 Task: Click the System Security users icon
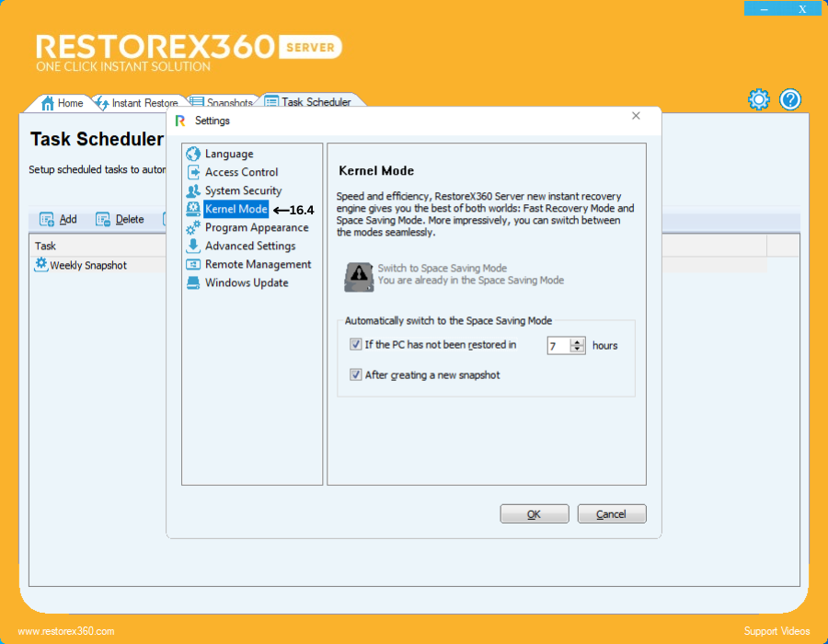(193, 190)
